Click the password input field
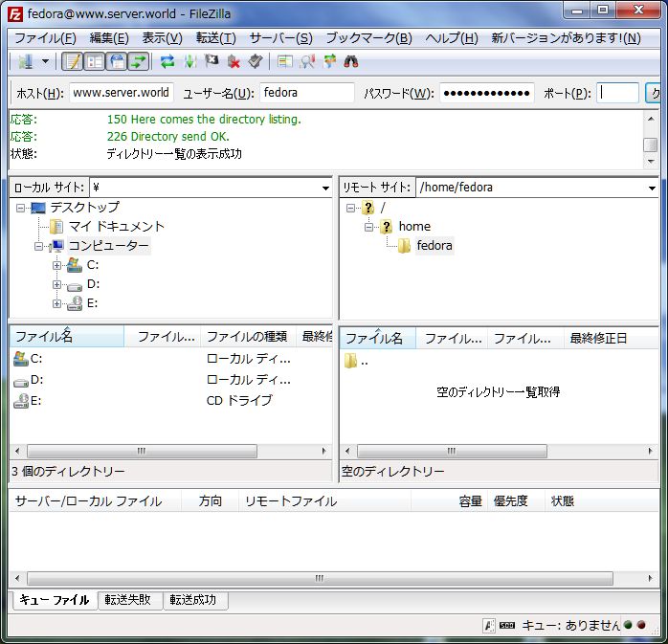The image size is (668, 644). pyautogui.click(x=487, y=93)
